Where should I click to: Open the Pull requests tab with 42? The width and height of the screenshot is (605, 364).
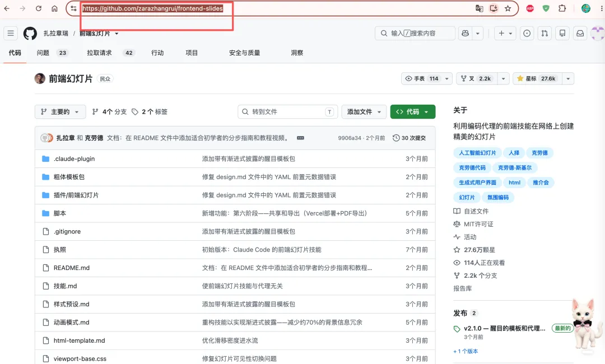(110, 53)
